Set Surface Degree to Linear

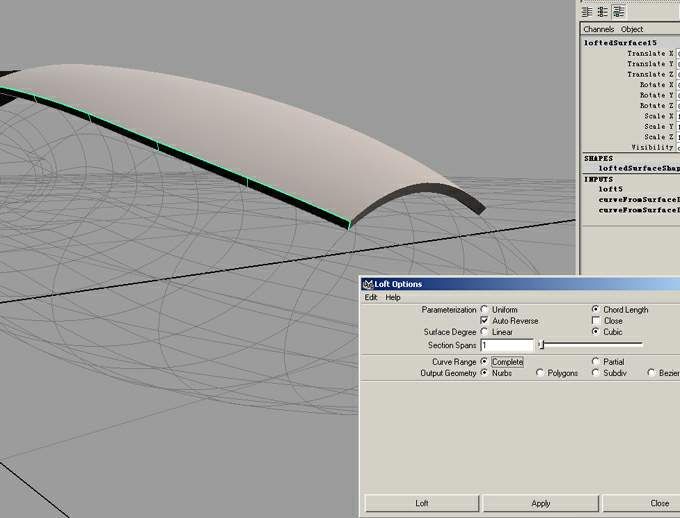484,332
